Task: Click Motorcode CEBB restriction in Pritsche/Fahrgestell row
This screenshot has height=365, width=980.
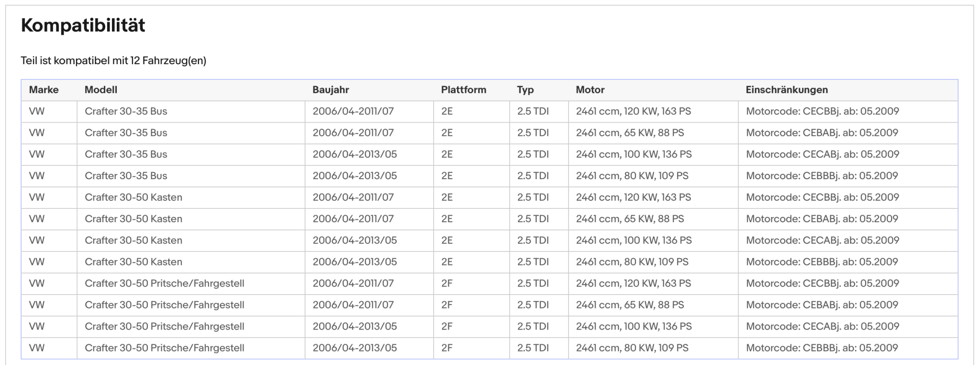Action: (x=822, y=348)
